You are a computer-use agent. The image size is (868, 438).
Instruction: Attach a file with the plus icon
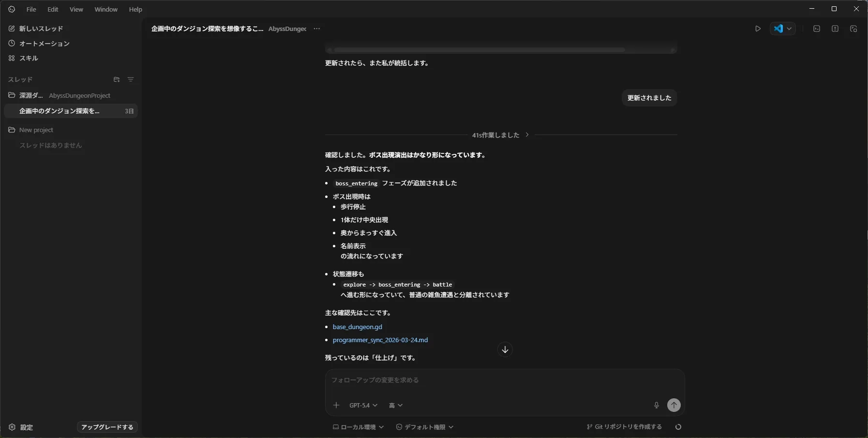[337, 405]
